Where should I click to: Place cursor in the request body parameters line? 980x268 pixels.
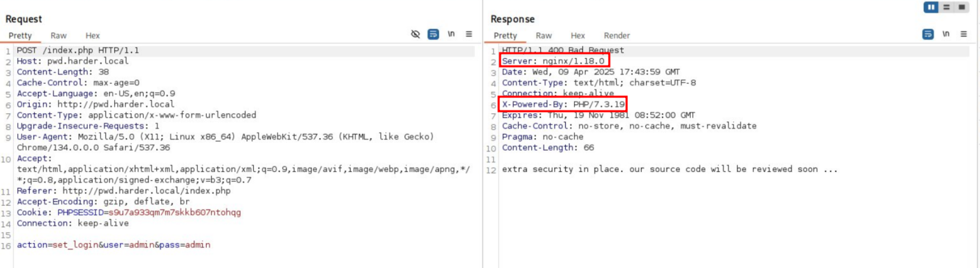coord(113,245)
